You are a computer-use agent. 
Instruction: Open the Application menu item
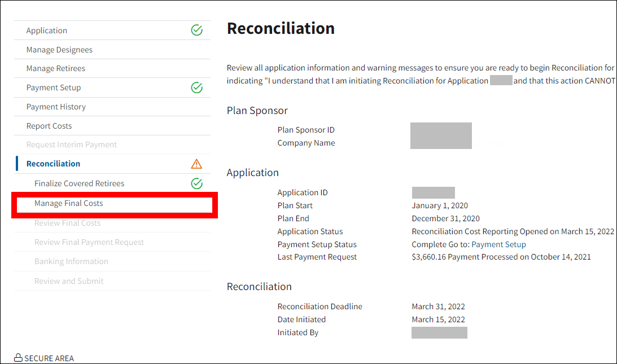[47, 30]
